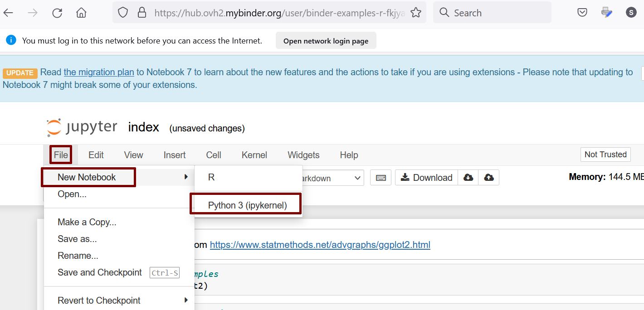Select Rename... in the File menu

point(119,256)
